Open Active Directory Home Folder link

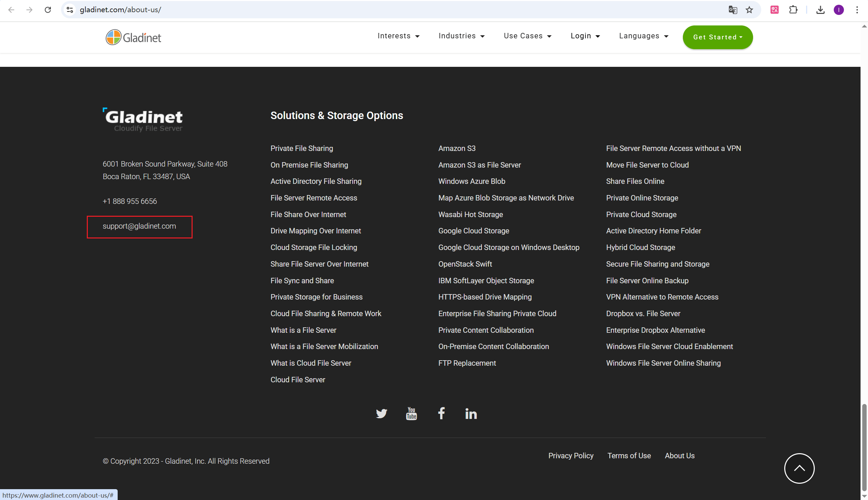pos(653,231)
